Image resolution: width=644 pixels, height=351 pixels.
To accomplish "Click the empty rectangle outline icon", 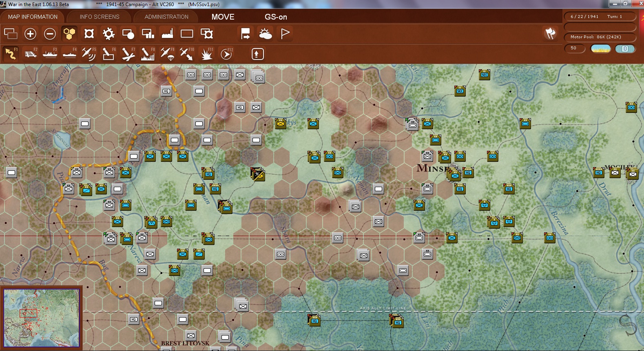I will [187, 33].
